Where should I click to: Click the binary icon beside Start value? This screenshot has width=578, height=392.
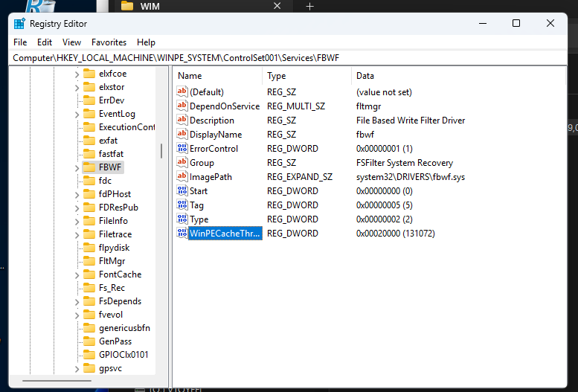(x=182, y=190)
